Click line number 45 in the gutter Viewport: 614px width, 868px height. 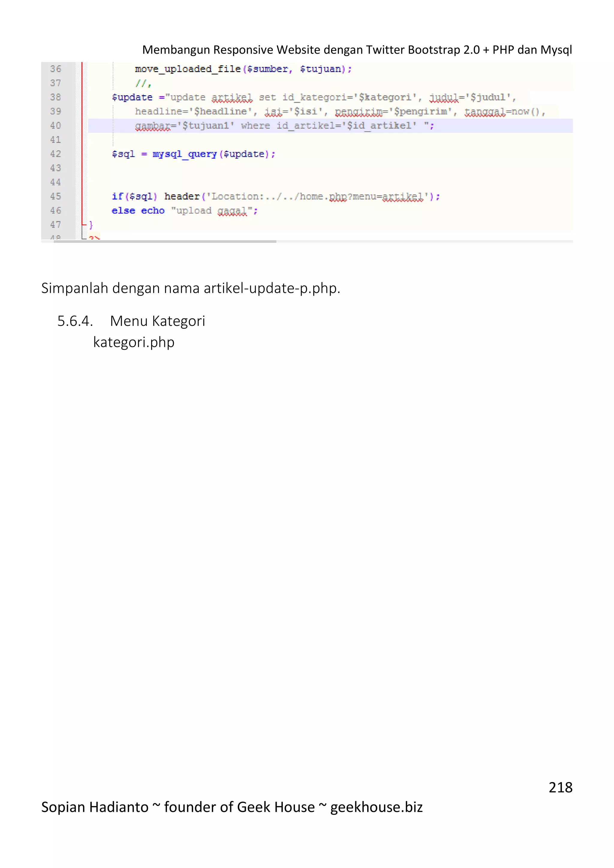click(x=55, y=196)
